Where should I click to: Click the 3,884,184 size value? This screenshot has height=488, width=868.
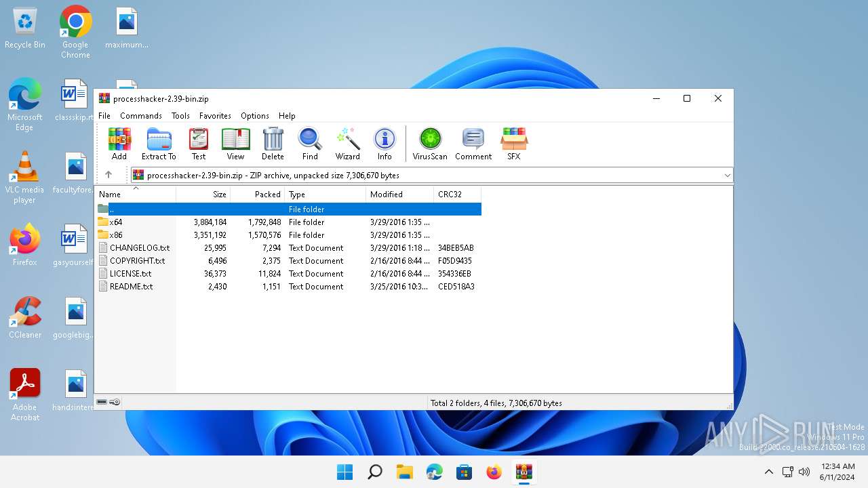pos(210,222)
